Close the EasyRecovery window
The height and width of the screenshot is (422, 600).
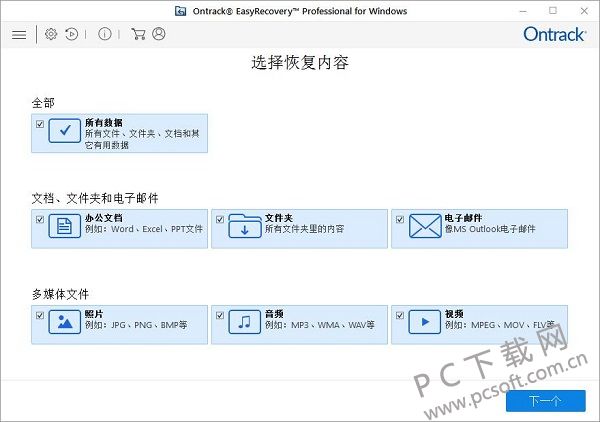pos(584,11)
